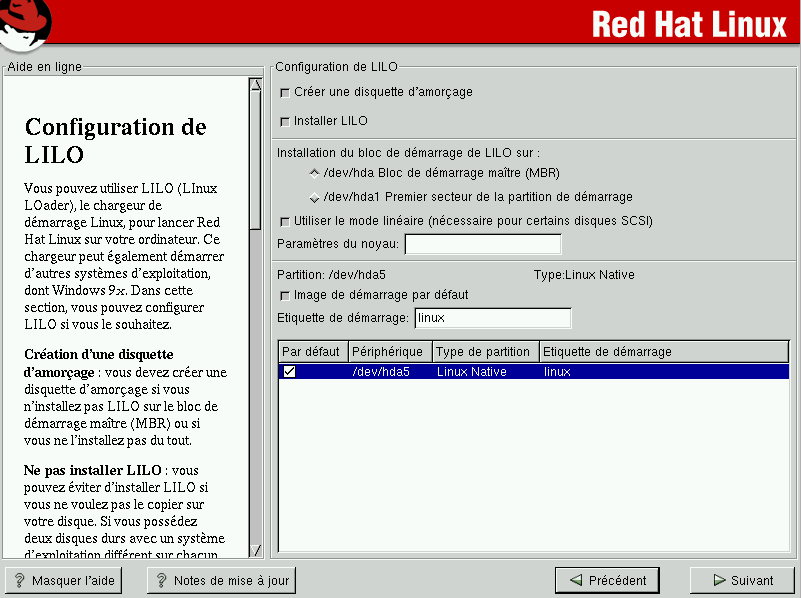Select /dev/hda Bloc de démarrage maître (MBR)

click(x=315, y=172)
